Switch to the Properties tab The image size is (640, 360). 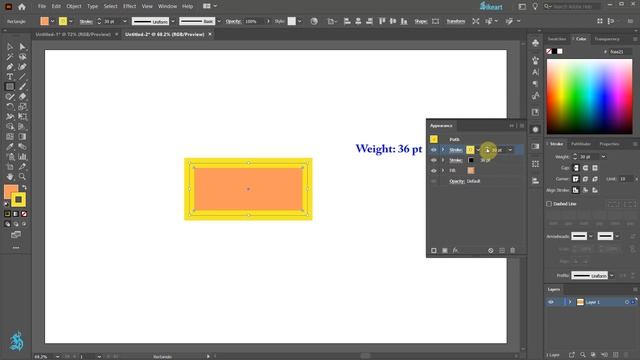point(609,144)
